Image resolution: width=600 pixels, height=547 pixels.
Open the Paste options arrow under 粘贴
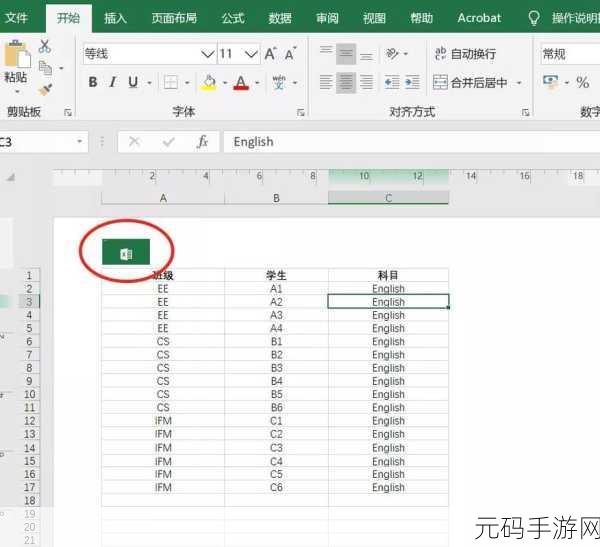[x=17, y=92]
